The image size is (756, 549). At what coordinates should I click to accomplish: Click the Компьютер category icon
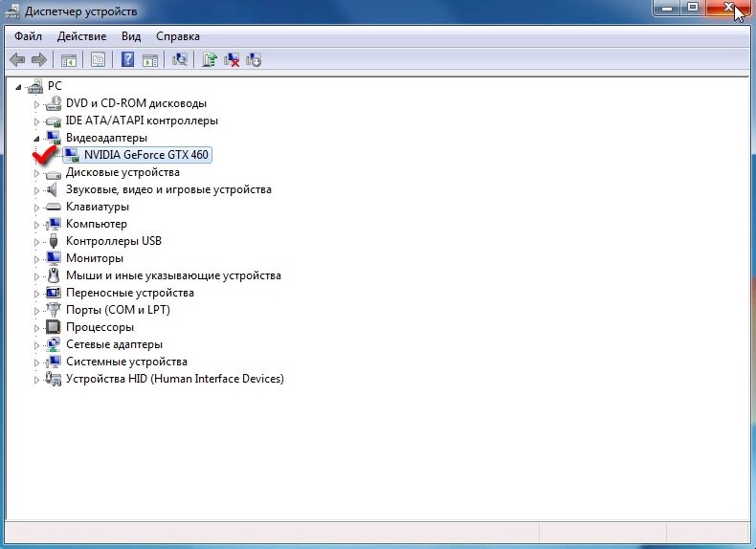(54, 224)
